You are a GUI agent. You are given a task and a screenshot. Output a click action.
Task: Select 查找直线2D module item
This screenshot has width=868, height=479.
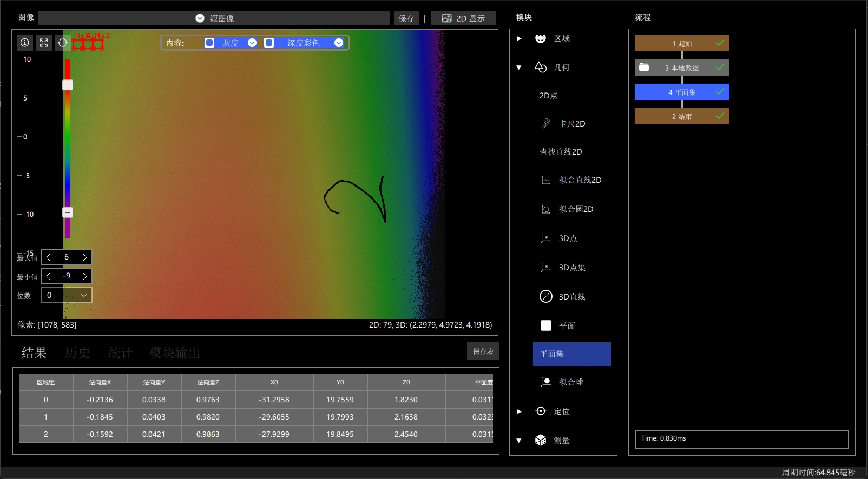(561, 152)
